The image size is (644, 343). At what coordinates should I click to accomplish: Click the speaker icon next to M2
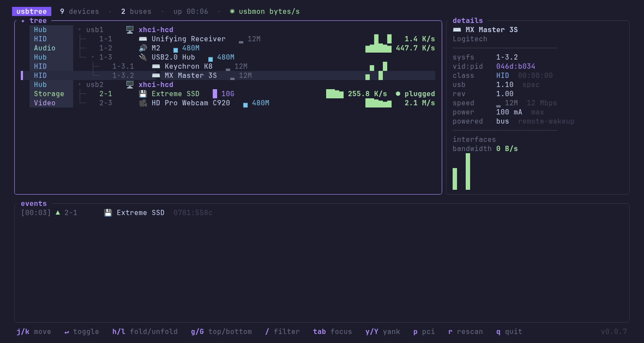(x=143, y=48)
